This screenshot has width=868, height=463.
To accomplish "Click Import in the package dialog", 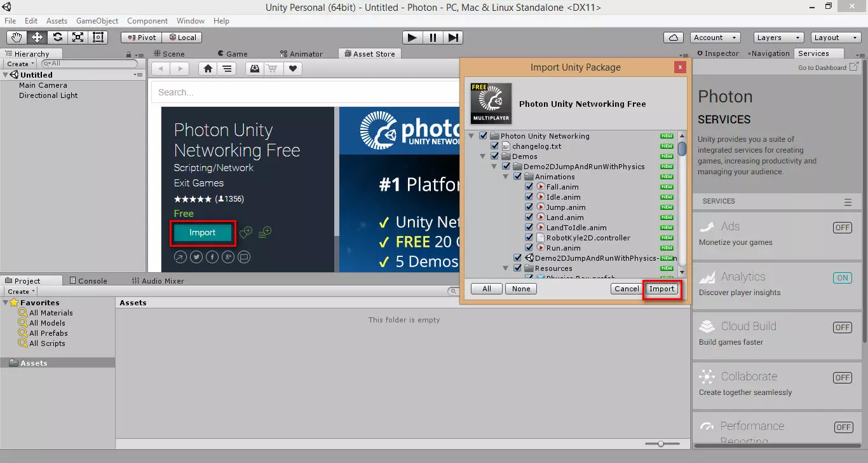I will click(662, 288).
